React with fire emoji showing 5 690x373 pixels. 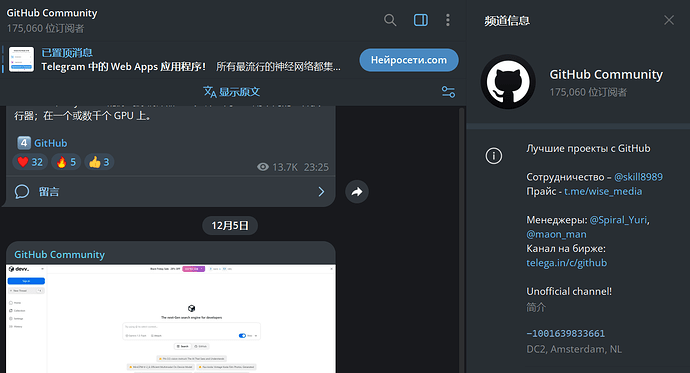click(x=66, y=162)
